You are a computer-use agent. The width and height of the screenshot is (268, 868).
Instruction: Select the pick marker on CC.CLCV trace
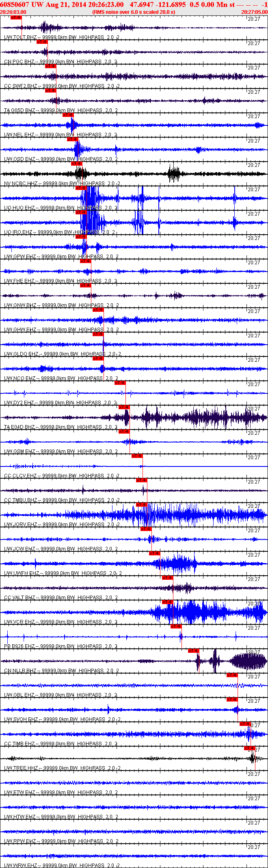(x=138, y=456)
